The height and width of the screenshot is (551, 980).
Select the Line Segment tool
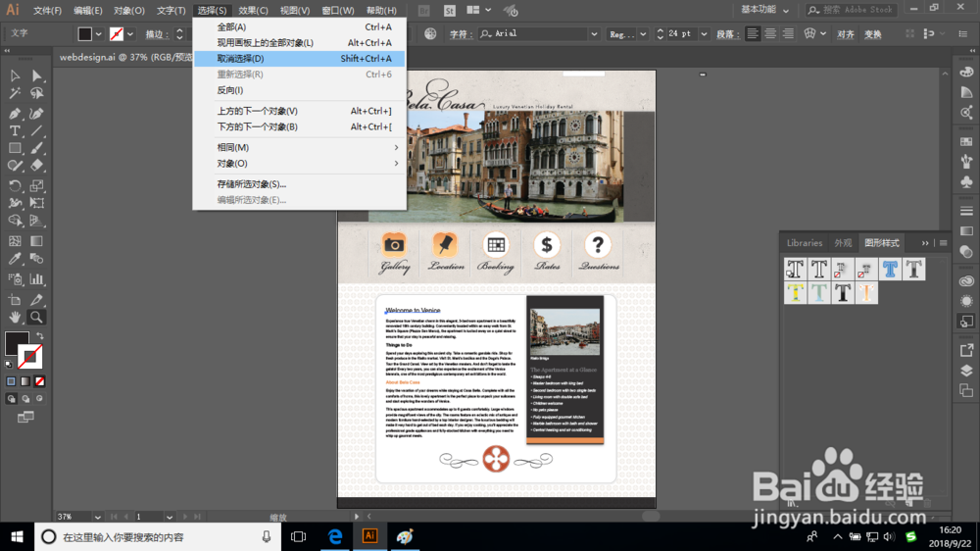coord(36,130)
